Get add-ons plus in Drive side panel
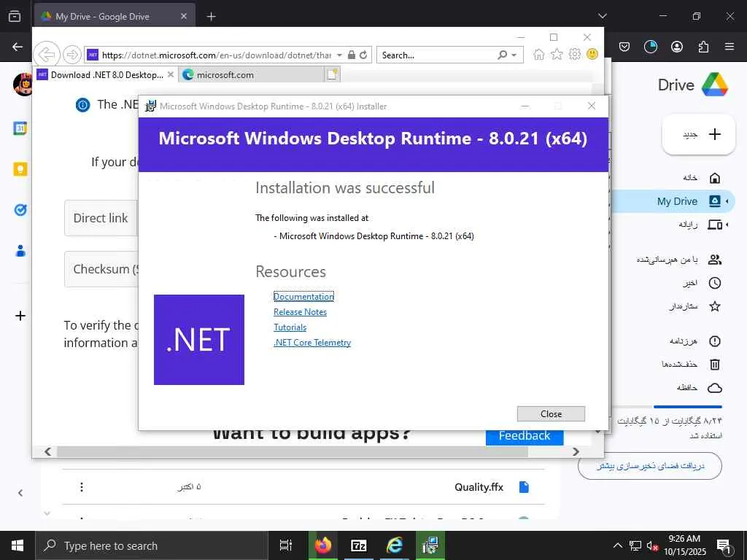747x560 pixels. pyautogui.click(x=20, y=316)
